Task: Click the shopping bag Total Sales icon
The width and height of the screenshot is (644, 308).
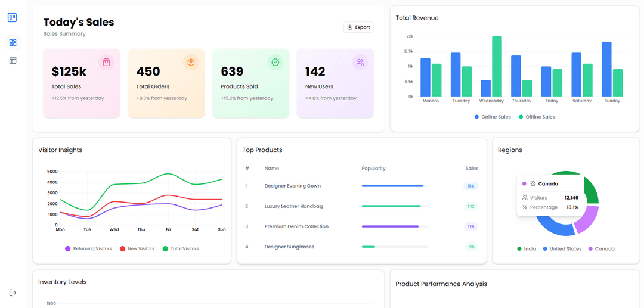Action: click(106, 62)
